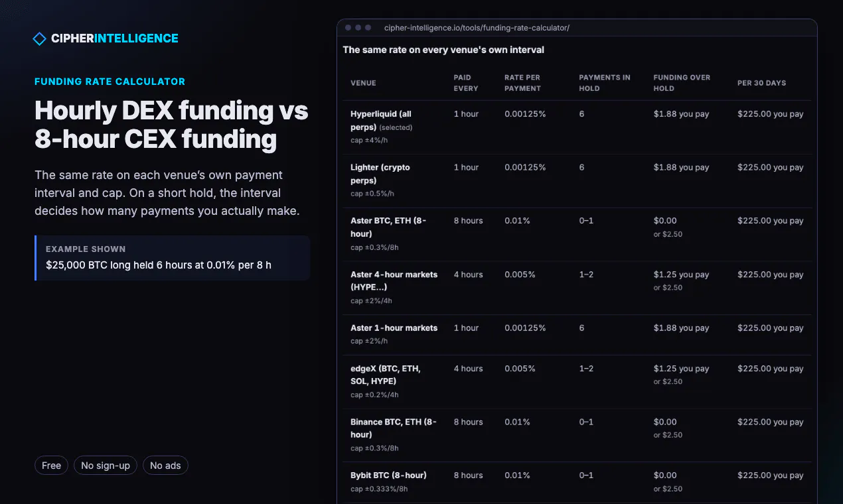Screen dimensions: 843x504
Task: Select the edgeX (BTC, ETH, SOL, HYPE) venue
Action: 577,382
